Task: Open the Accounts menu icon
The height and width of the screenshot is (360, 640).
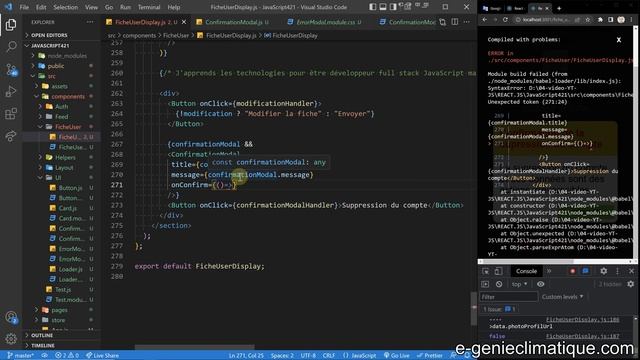Action: [x=11, y=317]
